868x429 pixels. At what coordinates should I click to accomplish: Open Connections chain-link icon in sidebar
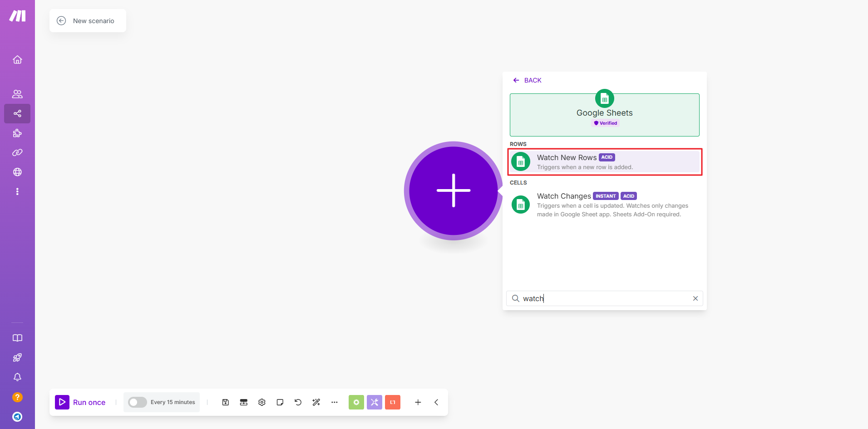tap(17, 153)
